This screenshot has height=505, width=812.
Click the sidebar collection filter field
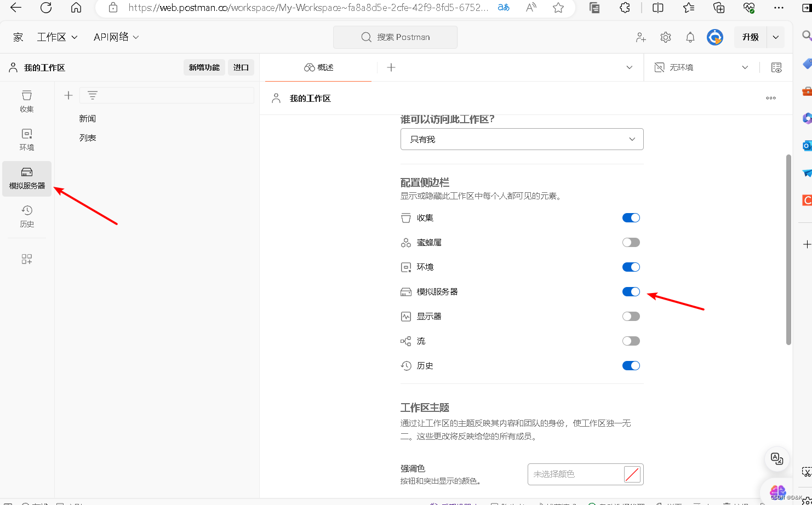[x=167, y=95]
